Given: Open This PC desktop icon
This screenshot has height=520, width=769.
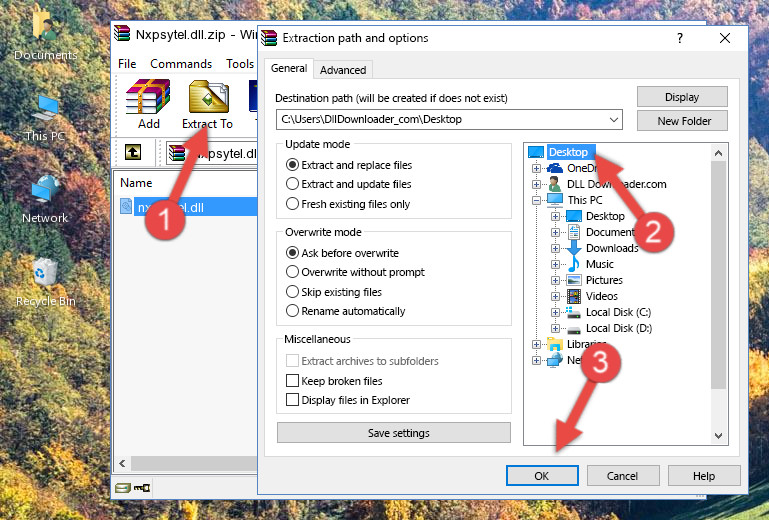Looking at the screenshot, I should pos(45,118).
